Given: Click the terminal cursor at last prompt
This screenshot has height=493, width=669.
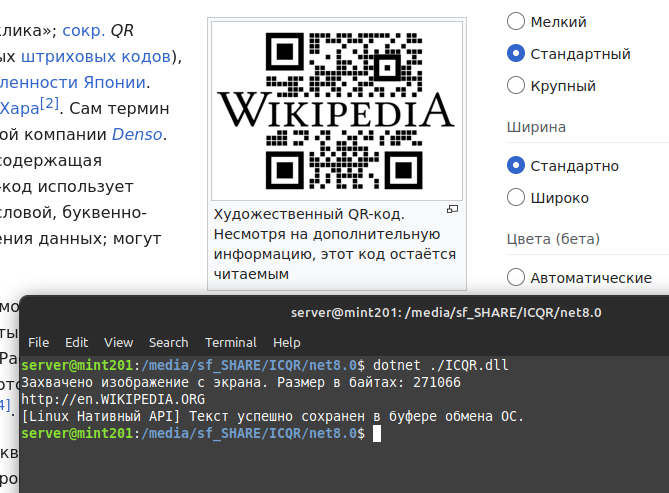Looking at the screenshot, I should pyautogui.click(x=377, y=434).
